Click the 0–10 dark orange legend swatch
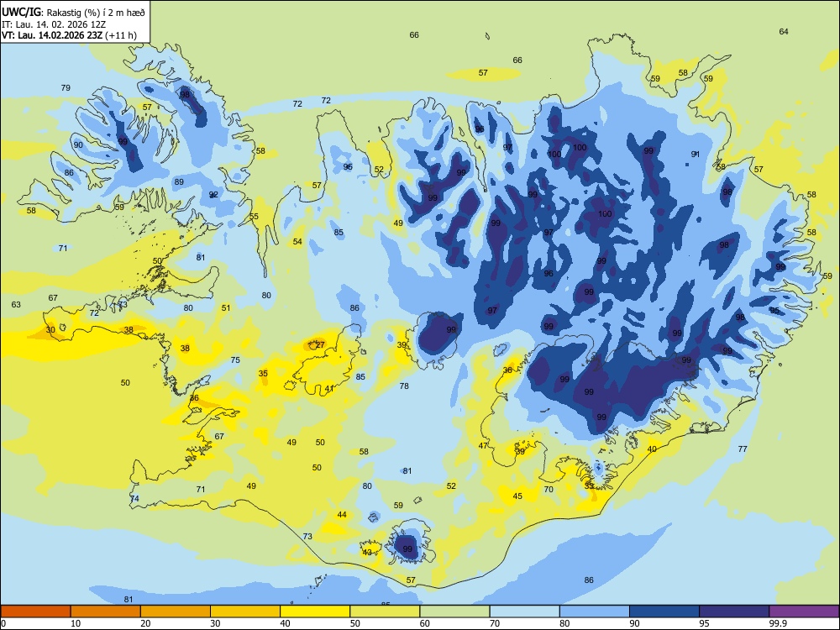The height and width of the screenshot is (630, 840). [36, 612]
